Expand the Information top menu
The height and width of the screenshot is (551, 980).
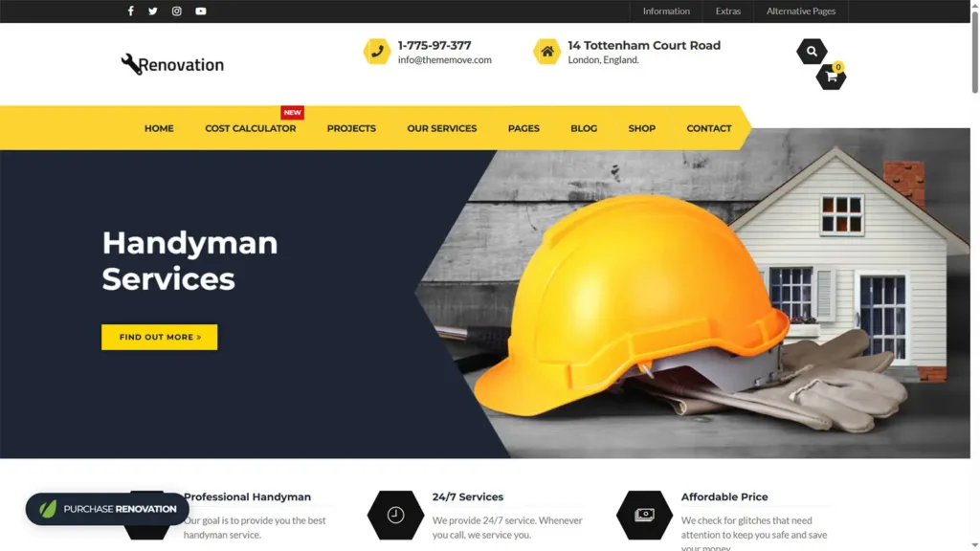click(x=666, y=11)
